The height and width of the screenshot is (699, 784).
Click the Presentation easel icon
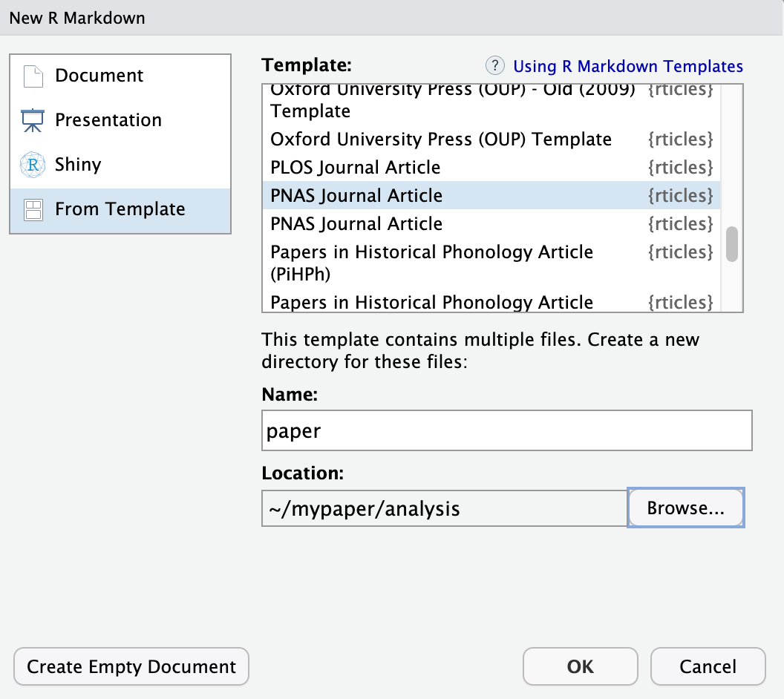pos(33,120)
